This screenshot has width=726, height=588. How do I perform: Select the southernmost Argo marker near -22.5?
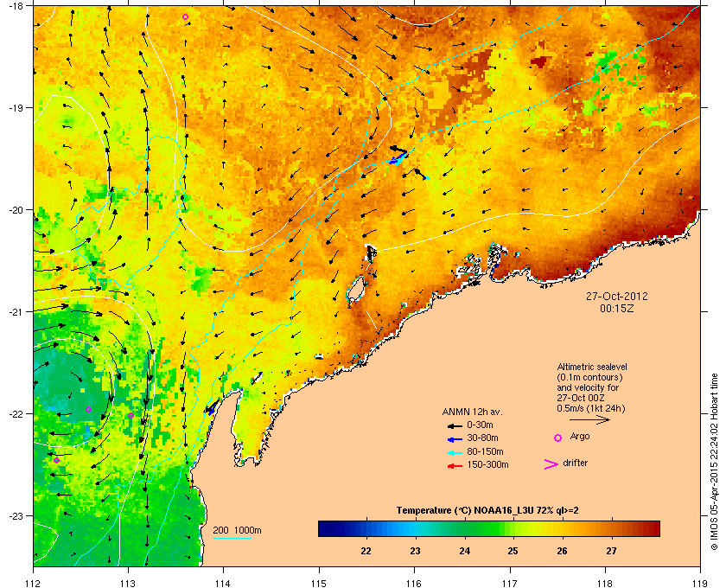pyautogui.click(x=56, y=460)
